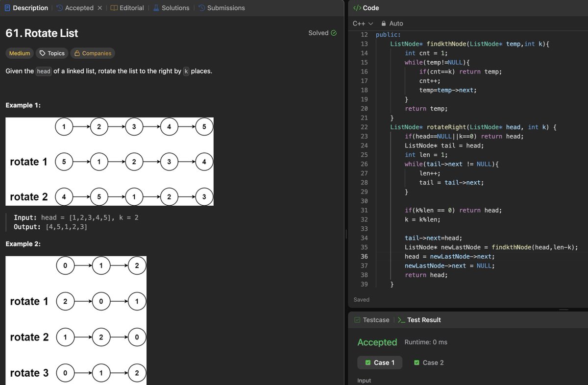588x385 pixels.
Task: Click the code and test result divider handle
Action: pyautogui.click(x=563, y=309)
